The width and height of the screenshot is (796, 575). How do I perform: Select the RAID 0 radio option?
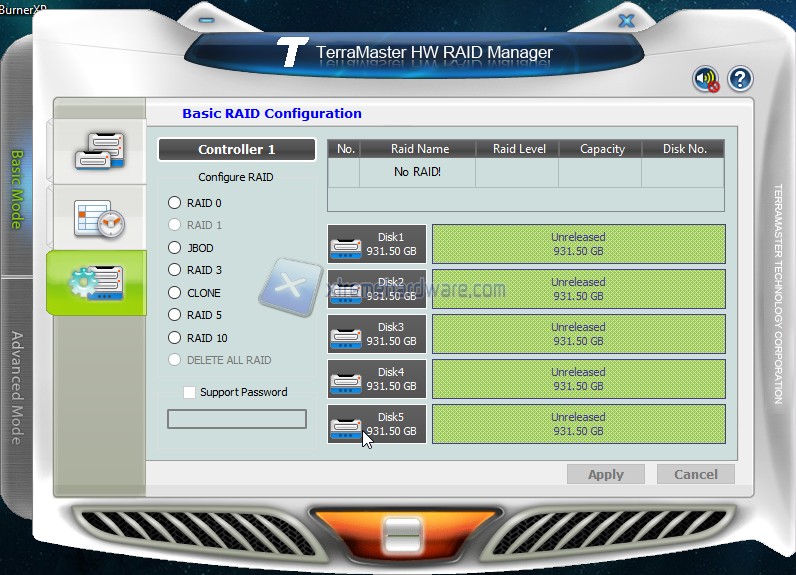point(175,203)
